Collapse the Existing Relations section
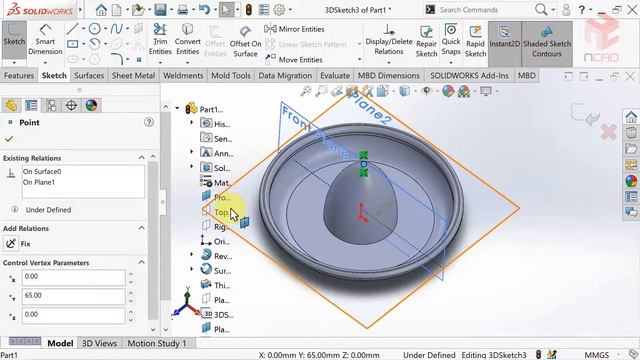 [142, 158]
